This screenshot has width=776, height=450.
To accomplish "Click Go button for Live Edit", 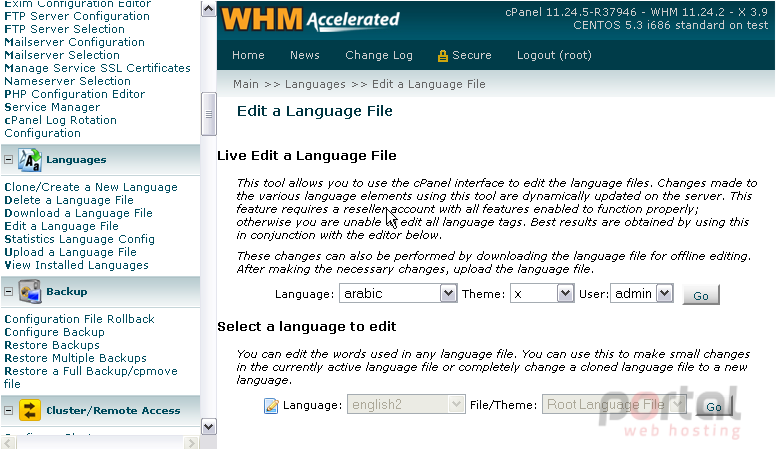I will click(x=701, y=296).
